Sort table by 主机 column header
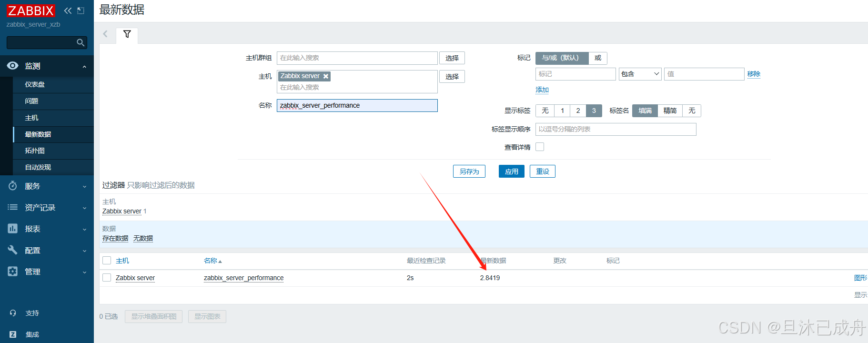The image size is (868, 343). click(122, 261)
